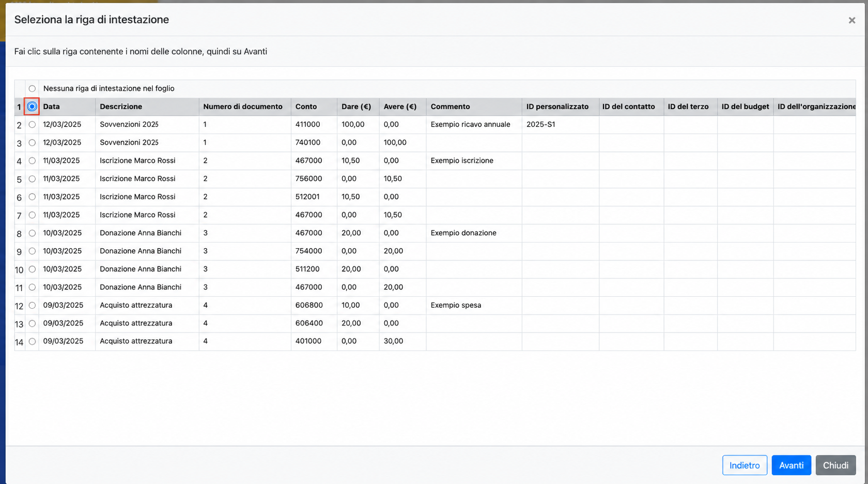Click the 'Descrizione' column header
The width and height of the screenshot is (868, 484).
tap(147, 107)
